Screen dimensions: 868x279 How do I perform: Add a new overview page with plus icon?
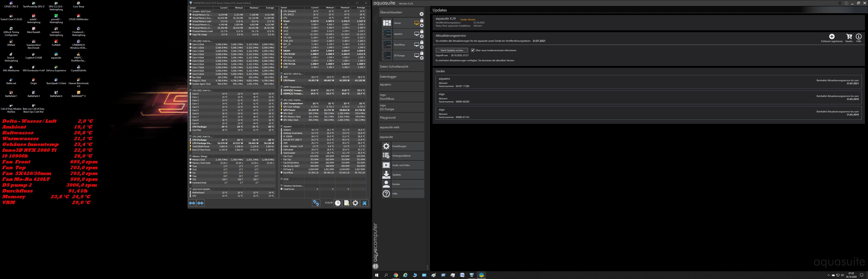coord(421,14)
